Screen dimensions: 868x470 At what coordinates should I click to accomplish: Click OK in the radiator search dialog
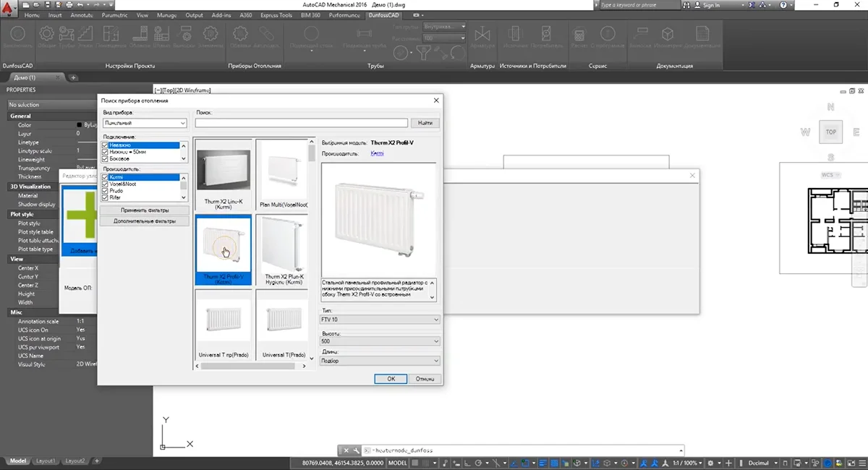pos(391,378)
